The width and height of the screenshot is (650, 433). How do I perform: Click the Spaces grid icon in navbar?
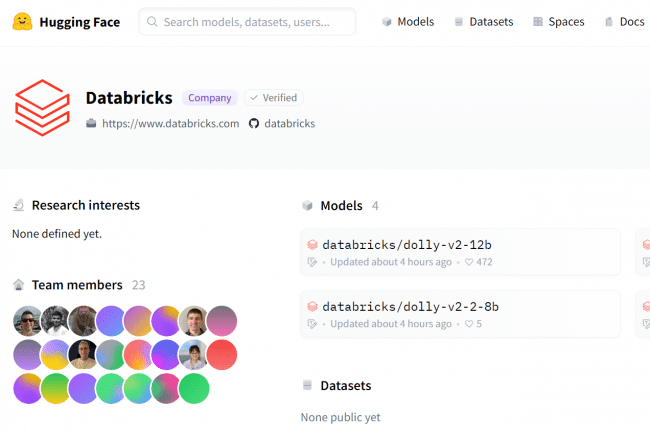[538, 21]
